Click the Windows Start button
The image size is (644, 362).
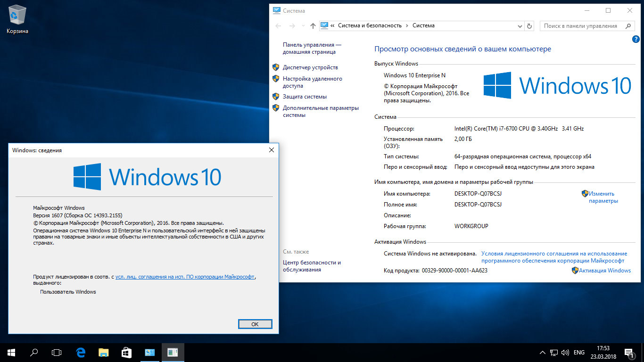point(11,352)
